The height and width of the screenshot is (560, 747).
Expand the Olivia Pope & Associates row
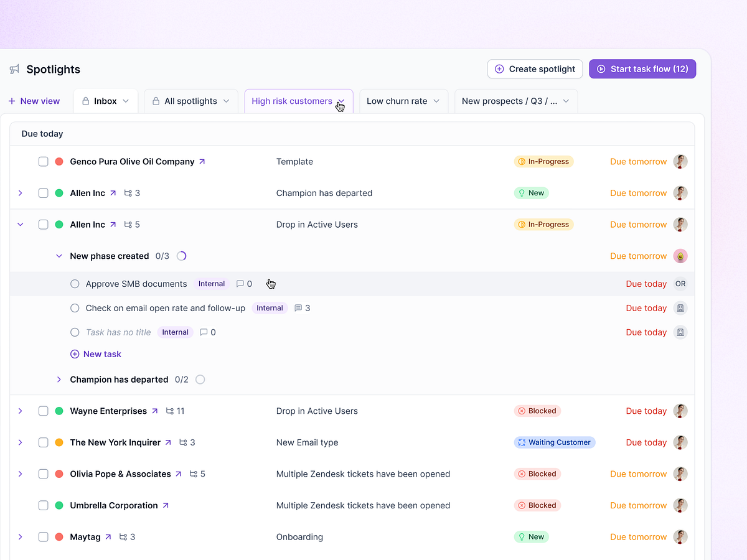point(20,474)
